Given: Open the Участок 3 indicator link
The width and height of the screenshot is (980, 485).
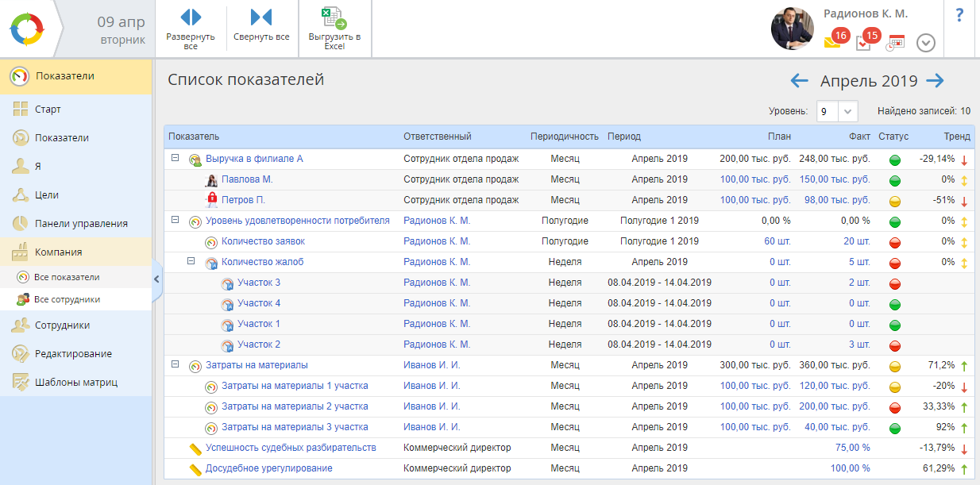Looking at the screenshot, I should (258, 283).
